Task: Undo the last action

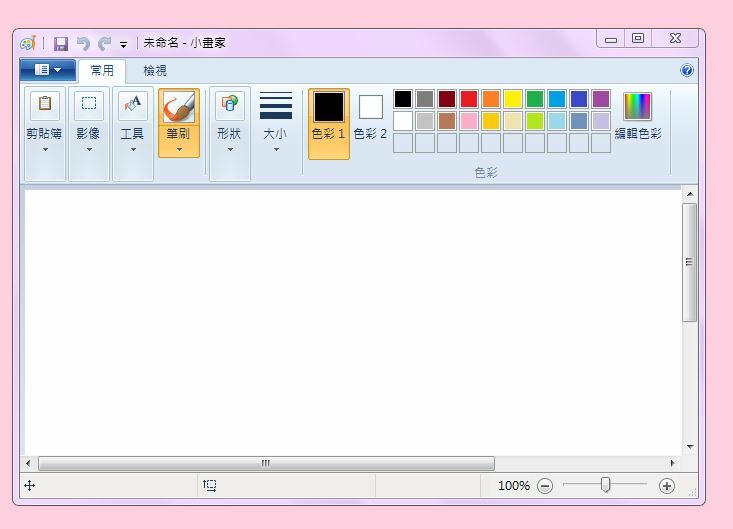Action: pos(83,44)
